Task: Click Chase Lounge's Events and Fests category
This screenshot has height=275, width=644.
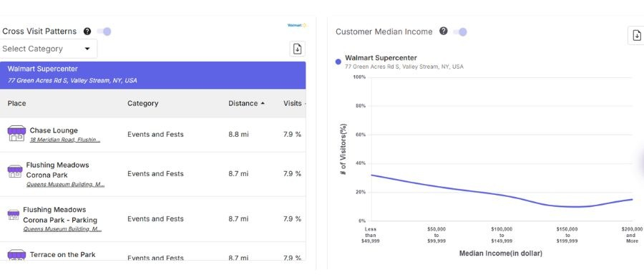Action: tap(155, 135)
